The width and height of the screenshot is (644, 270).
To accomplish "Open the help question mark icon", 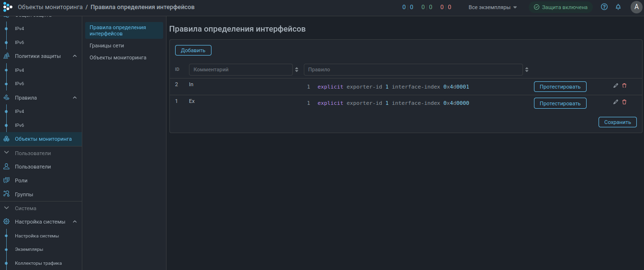I will (604, 7).
